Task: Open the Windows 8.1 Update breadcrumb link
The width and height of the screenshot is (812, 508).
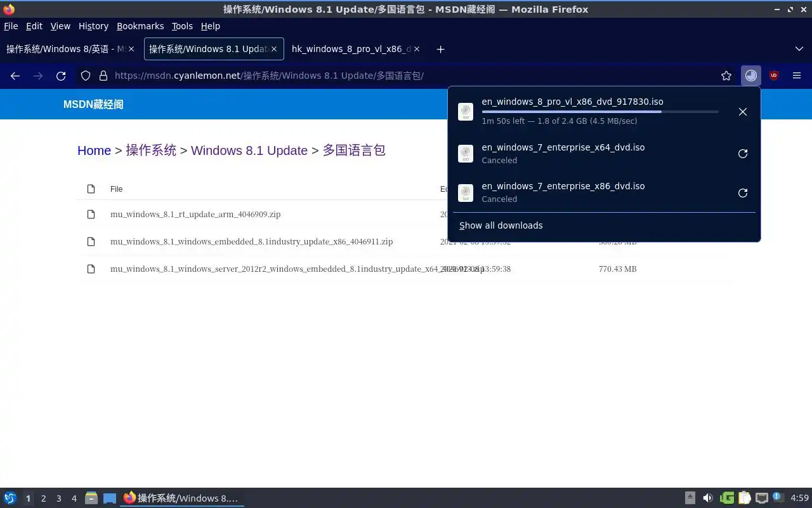Action: (x=249, y=150)
